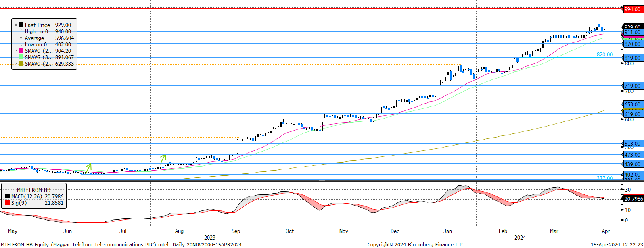Viewport: 644px width, 248px height.
Task: Click the Sig value 21.8581 in legend
Action: click(x=54, y=203)
